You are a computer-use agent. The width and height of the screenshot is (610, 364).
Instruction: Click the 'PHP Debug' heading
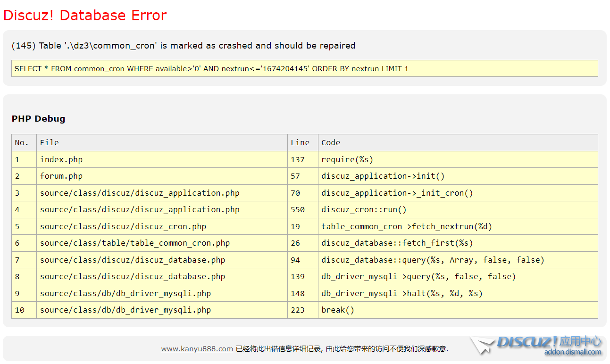(x=38, y=119)
